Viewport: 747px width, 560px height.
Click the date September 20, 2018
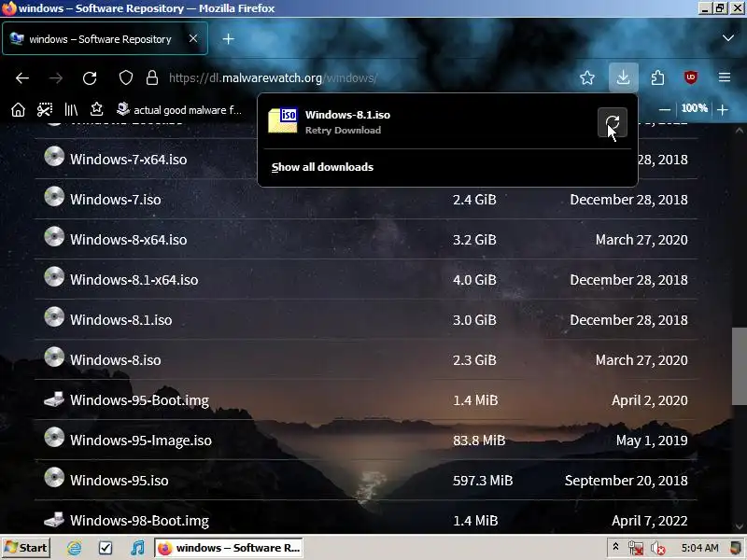click(x=626, y=481)
